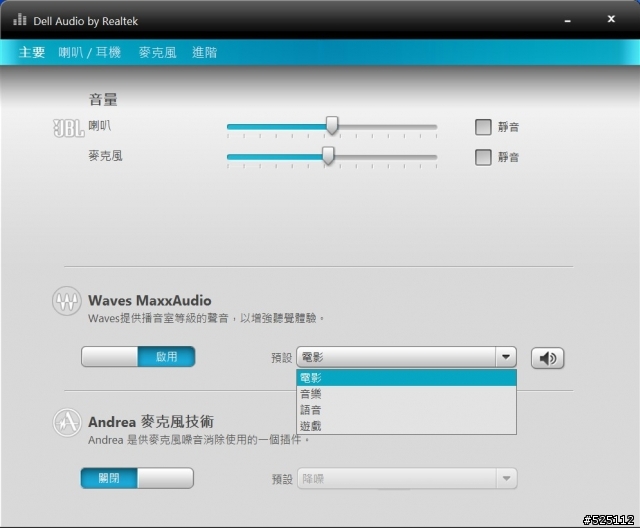Viewport: 640px width, 528px height.
Task: Click the microphone (麥克風) volume slider thumb
Action: [x=328, y=156]
